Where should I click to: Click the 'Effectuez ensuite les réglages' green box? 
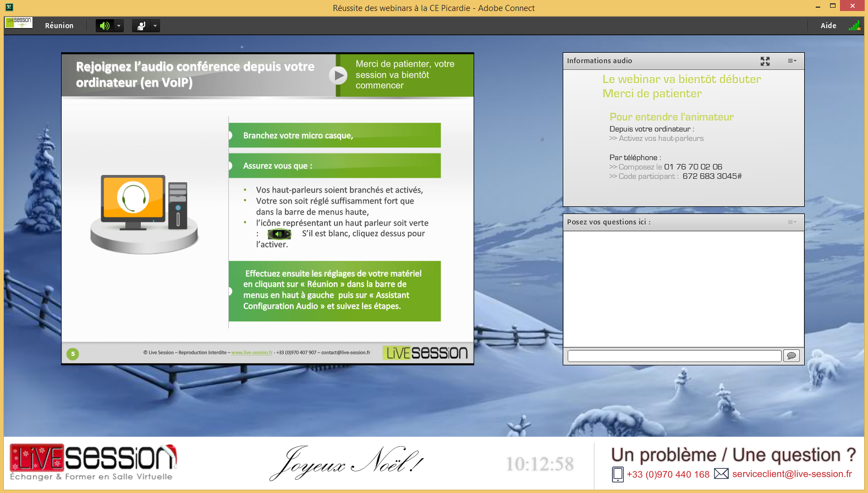[334, 291]
